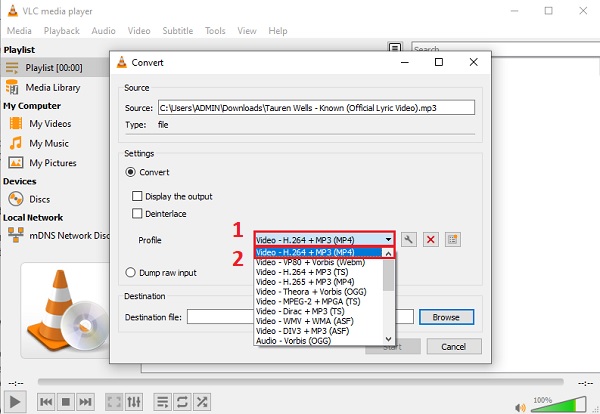The height and width of the screenshot is (414, 600).
Task: Maximize the Convert dialog
Action: (x=439, y=62)
